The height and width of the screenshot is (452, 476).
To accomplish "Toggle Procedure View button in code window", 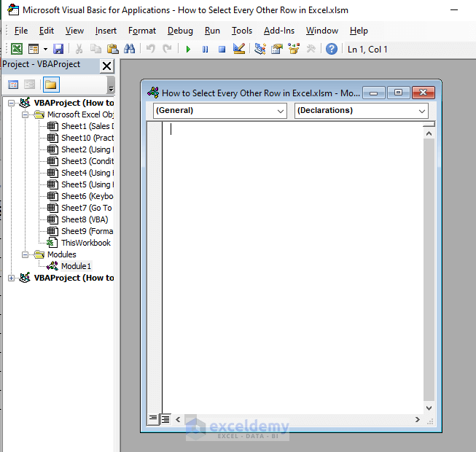I will [153, 419].
